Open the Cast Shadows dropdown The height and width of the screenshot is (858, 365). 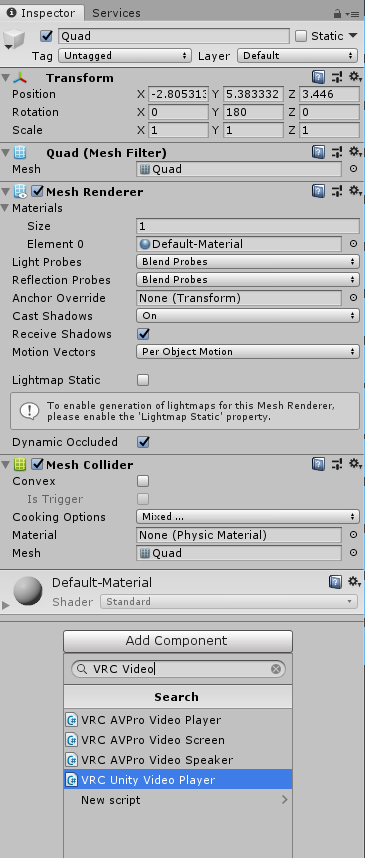click(x=248, y=316)
